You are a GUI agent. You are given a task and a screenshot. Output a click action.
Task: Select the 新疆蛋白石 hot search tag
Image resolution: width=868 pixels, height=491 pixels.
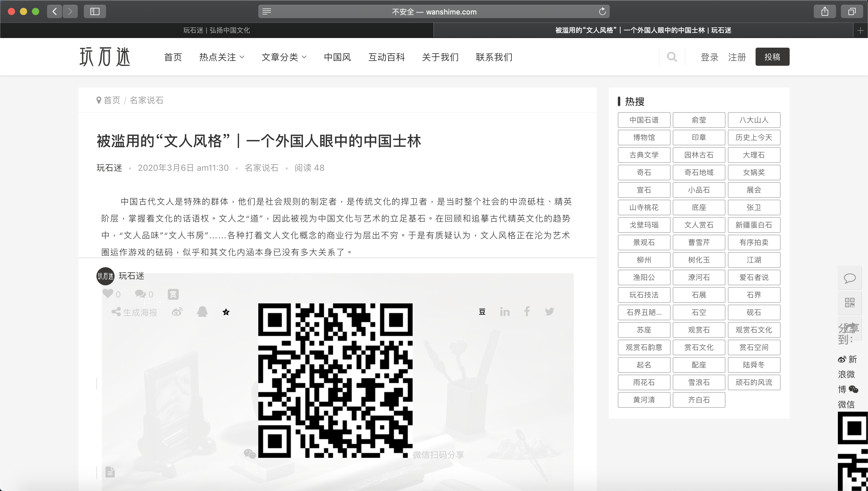(754, 225)
